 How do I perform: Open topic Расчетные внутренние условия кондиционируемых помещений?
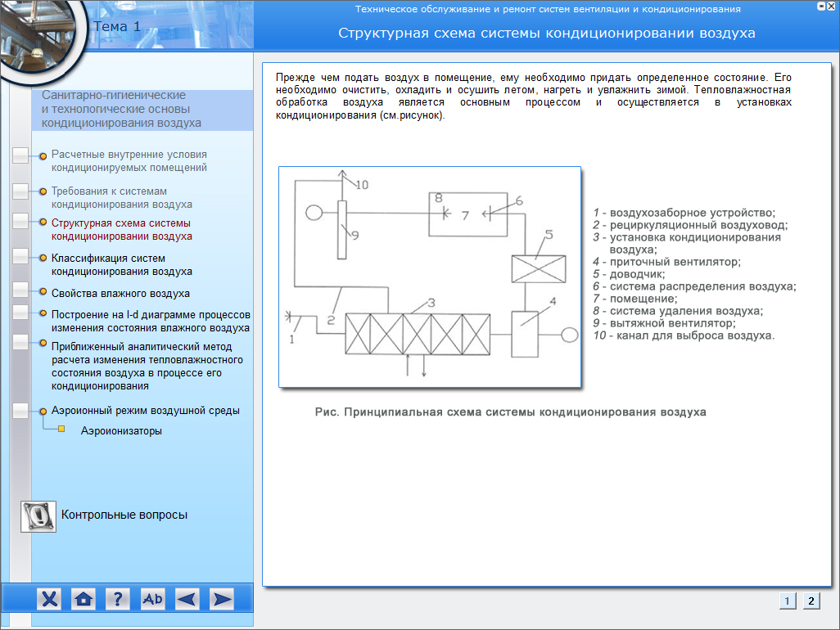[129, 160]
